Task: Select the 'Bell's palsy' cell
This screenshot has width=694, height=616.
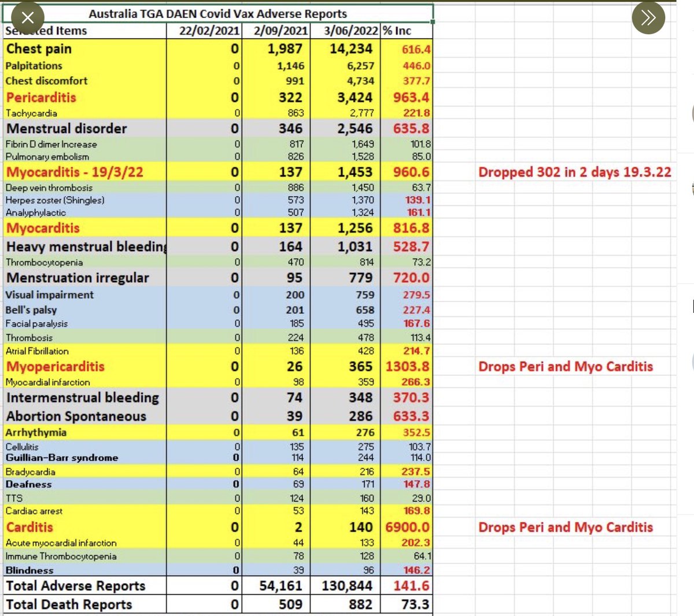Action: (31, 310)
